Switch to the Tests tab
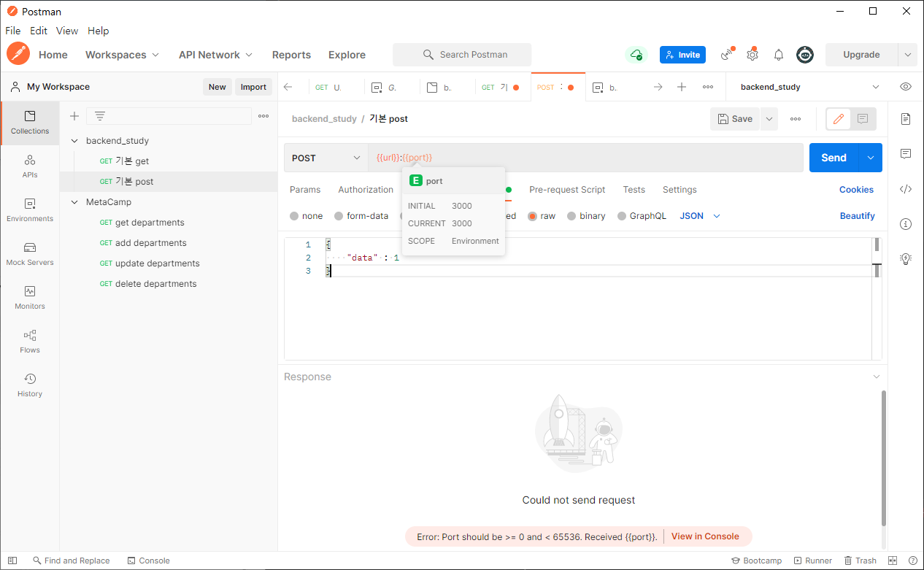Viewport: 924px width, 570px height. pyautogui.click(x=634, y=190)
